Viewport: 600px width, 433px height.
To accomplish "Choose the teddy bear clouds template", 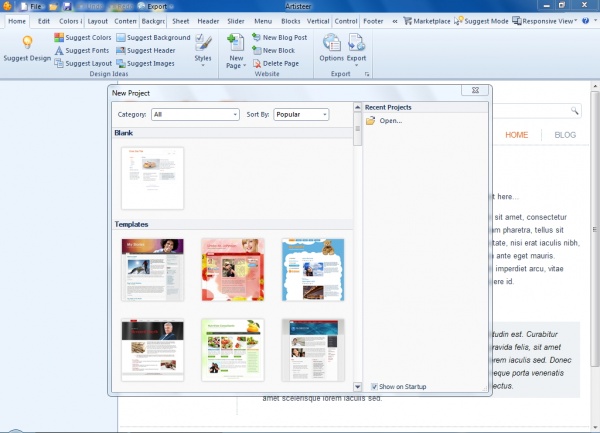I will pyautogui.click(x=313, y=270).
